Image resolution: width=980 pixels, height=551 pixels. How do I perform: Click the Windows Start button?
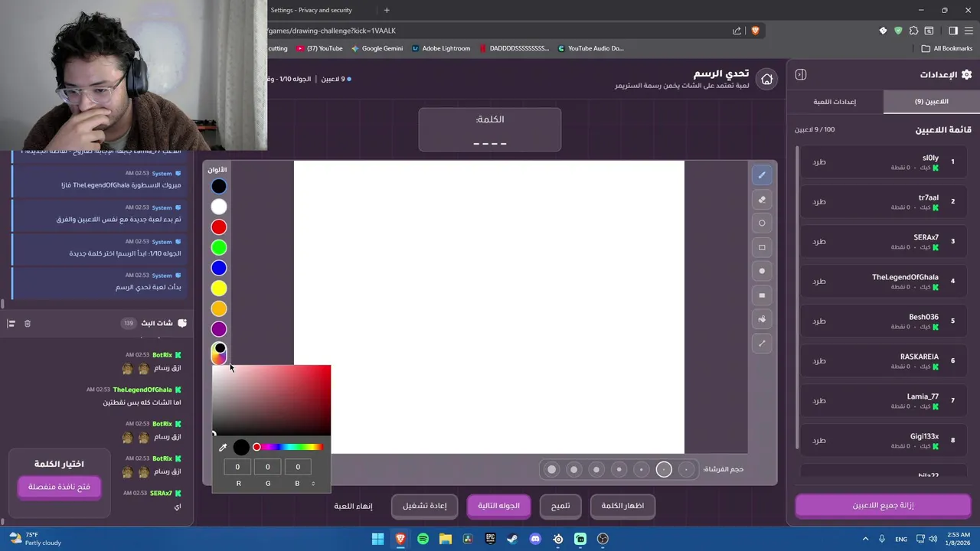tap(377, 539)
